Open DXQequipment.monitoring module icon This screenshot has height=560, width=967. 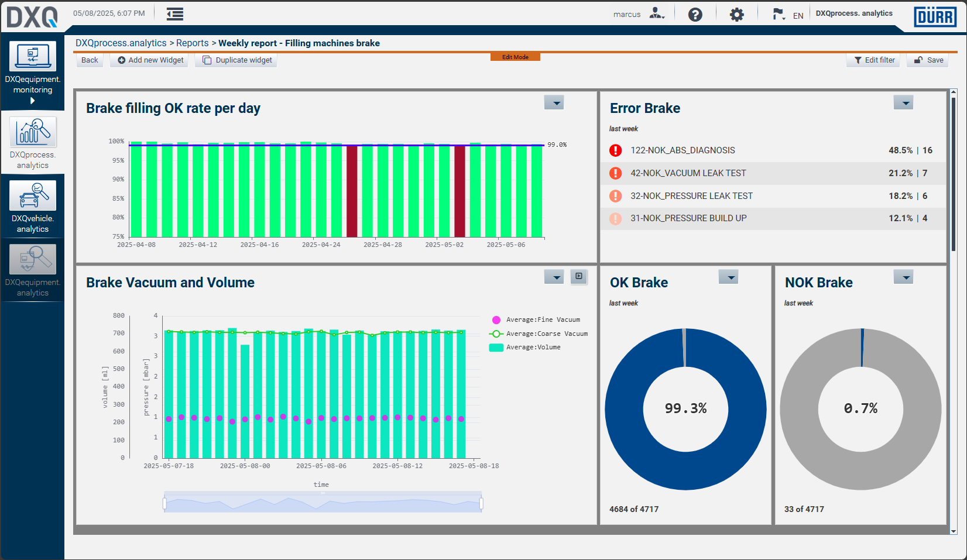[33, 57]
